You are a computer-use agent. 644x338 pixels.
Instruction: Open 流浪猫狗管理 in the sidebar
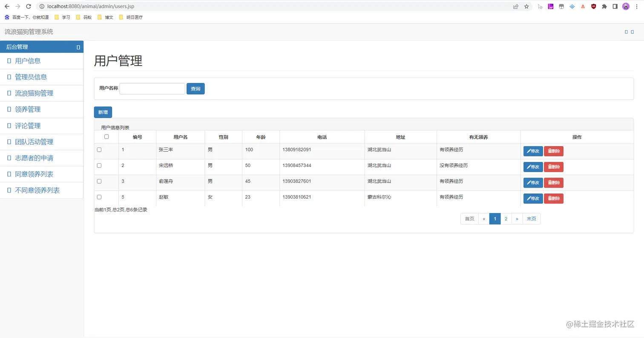[42, 93]
